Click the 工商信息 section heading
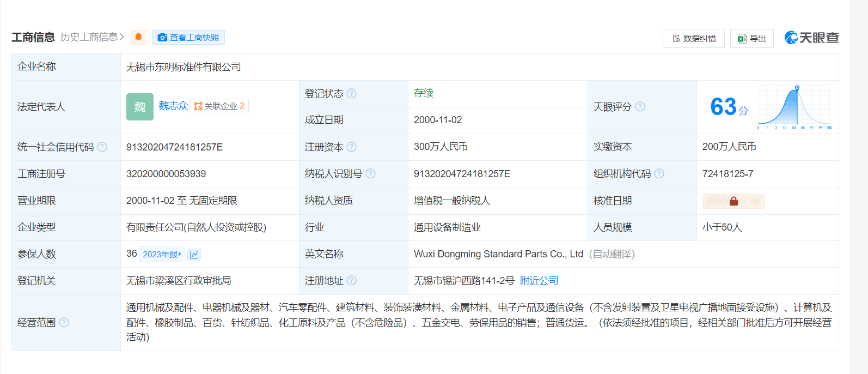868x374 pixels. [x=33, y=37]
